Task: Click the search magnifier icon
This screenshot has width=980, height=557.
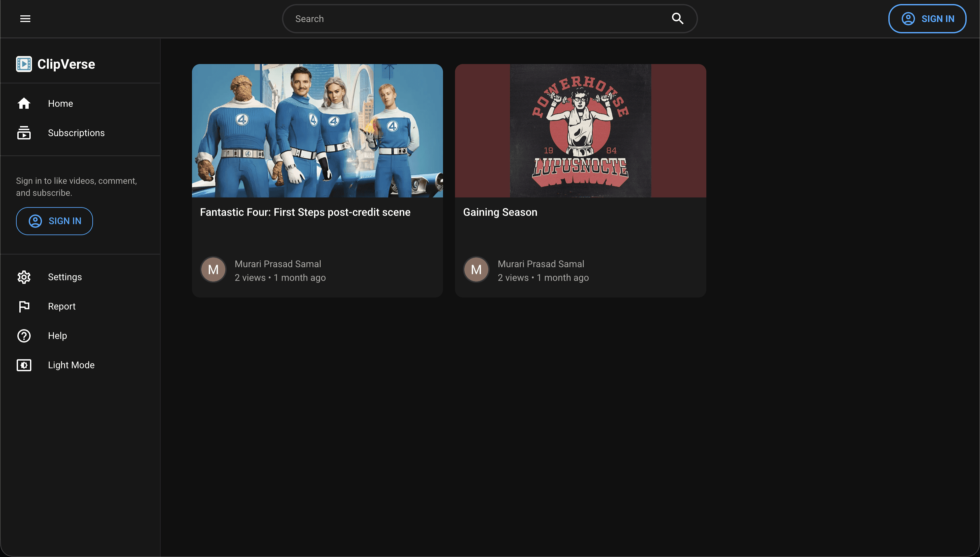Action: 677,19
